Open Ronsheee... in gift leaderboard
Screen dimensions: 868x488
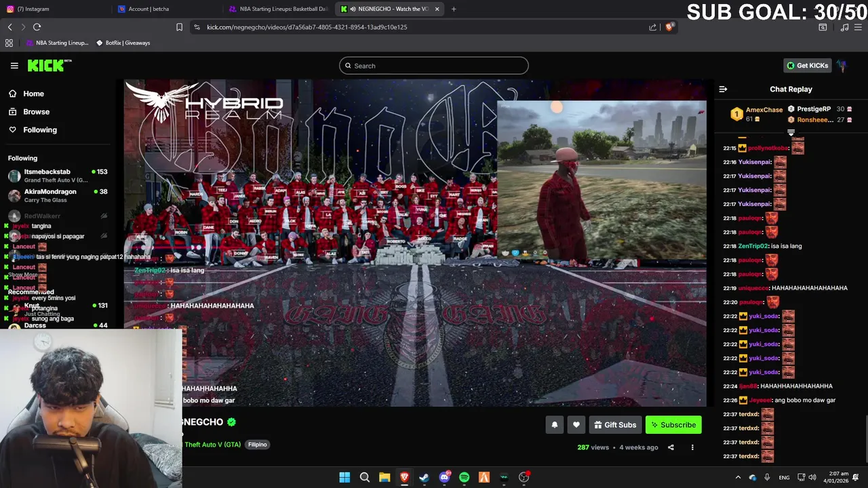(815, 120)
